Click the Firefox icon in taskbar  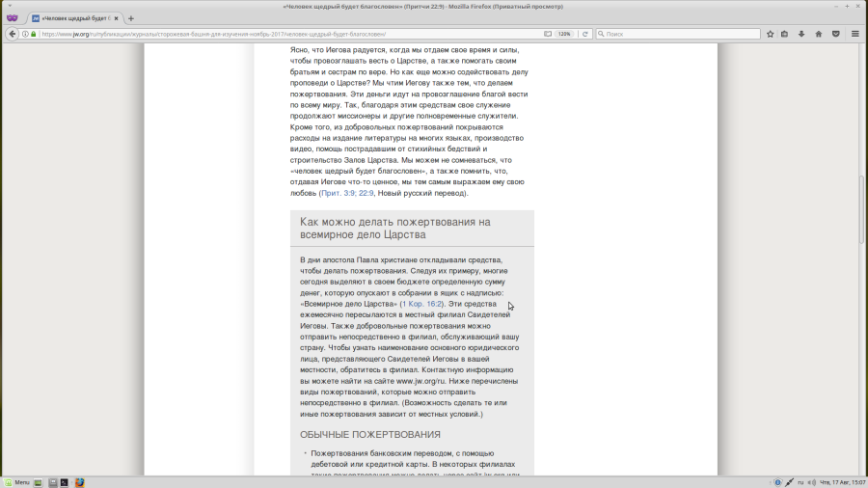[80, 482]
